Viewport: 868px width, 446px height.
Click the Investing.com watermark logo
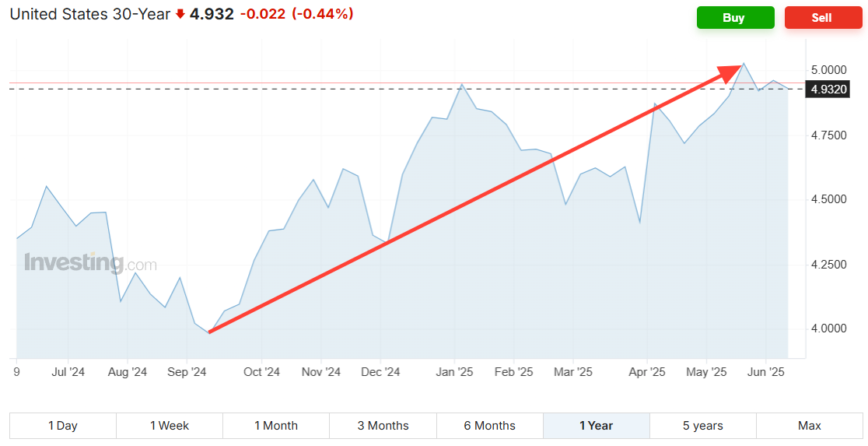90,264
